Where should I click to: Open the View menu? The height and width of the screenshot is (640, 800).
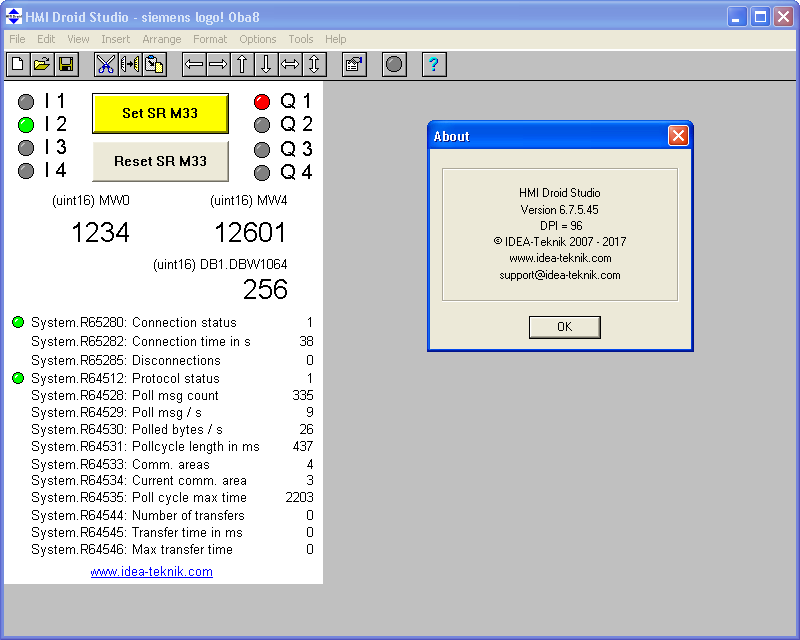pyautogui.click(x=78, y=39)
